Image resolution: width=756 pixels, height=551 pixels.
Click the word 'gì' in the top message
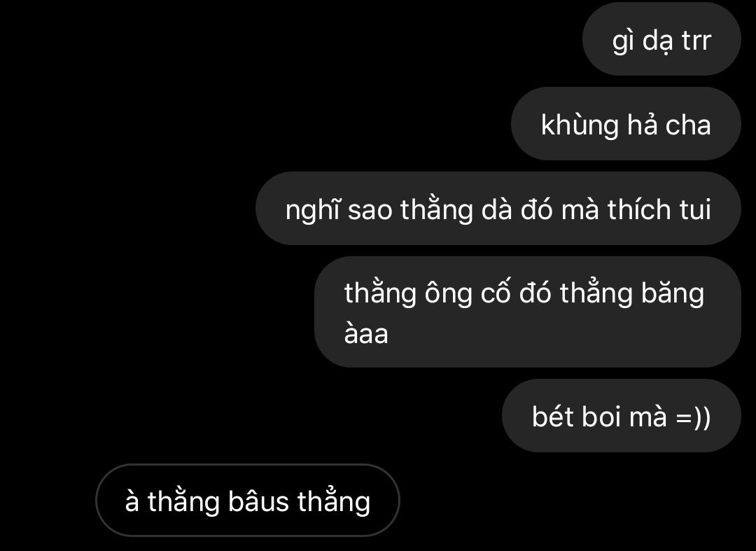pos(623,41)
